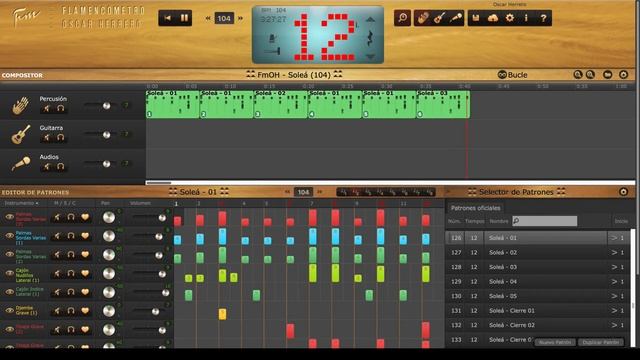Viewport: 640px width, 360px height.
Task: Click the Nuevo Patrón button
Action: [555, 342]
